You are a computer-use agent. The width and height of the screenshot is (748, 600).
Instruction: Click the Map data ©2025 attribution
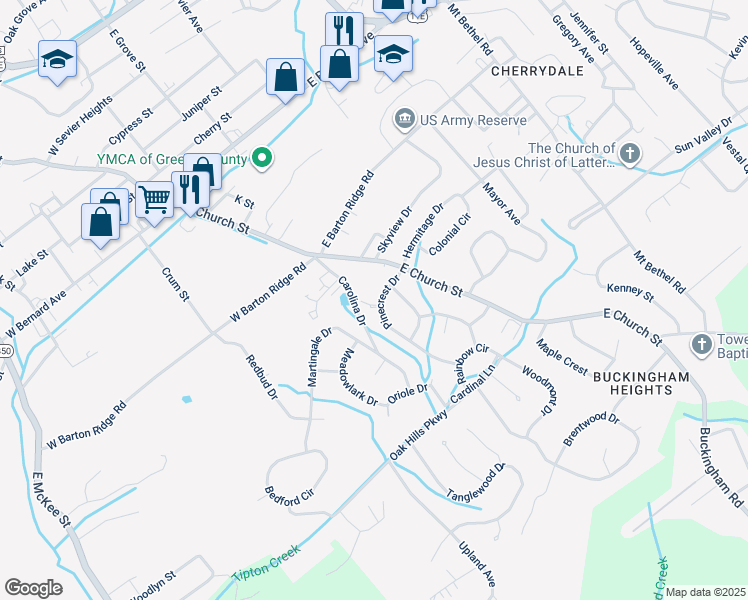click(705, 592)
